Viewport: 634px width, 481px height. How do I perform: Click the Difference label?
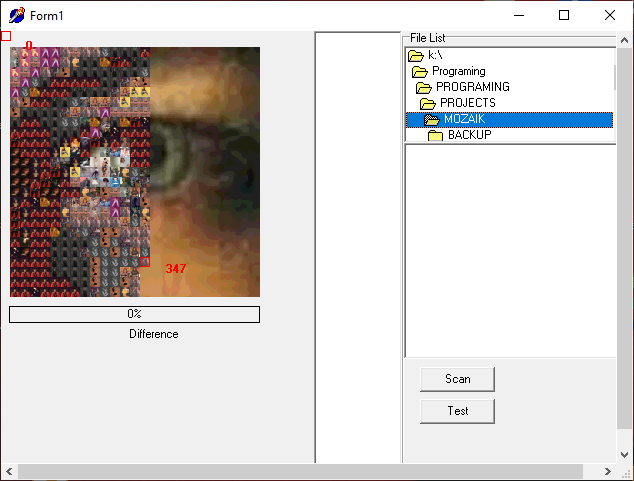(x=154, y=334)
